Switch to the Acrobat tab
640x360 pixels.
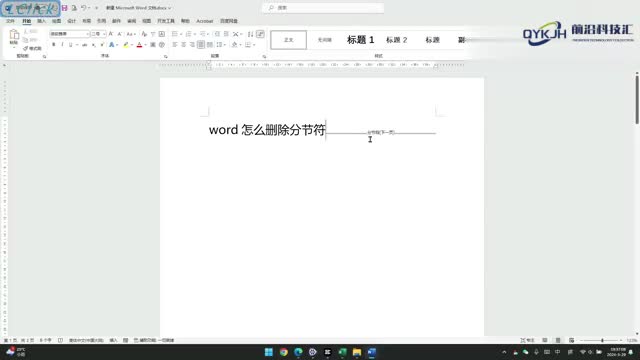pyautogui.click(x=205, y=21)
